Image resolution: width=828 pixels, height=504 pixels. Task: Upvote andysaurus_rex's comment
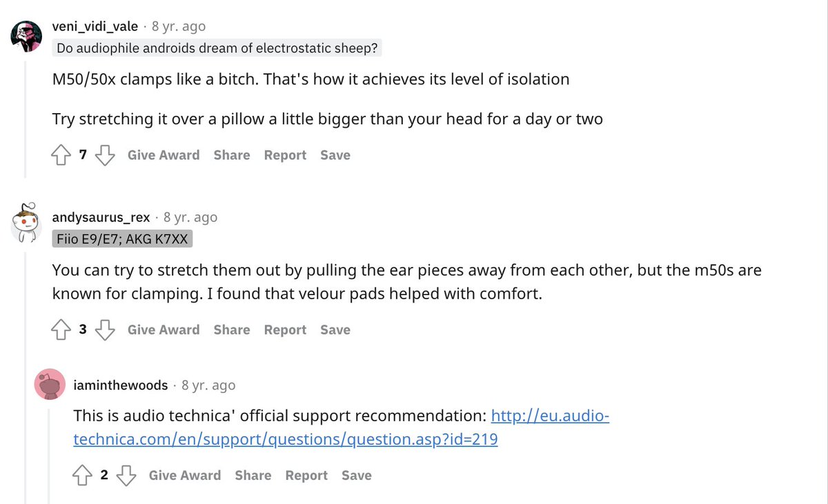coord(62,330)
